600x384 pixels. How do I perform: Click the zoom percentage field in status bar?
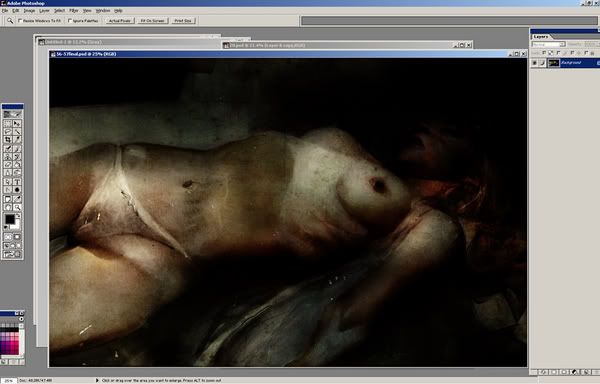[8, 381]
